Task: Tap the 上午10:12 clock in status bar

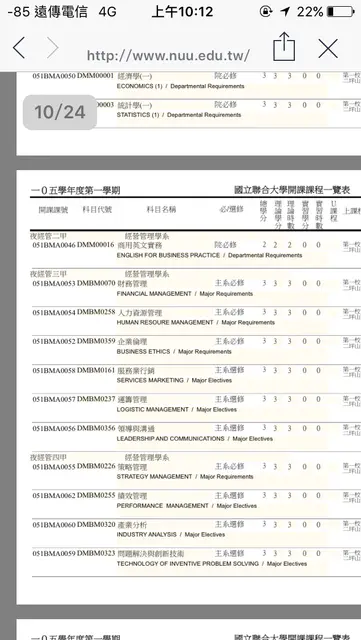Action: click(182, 11)
